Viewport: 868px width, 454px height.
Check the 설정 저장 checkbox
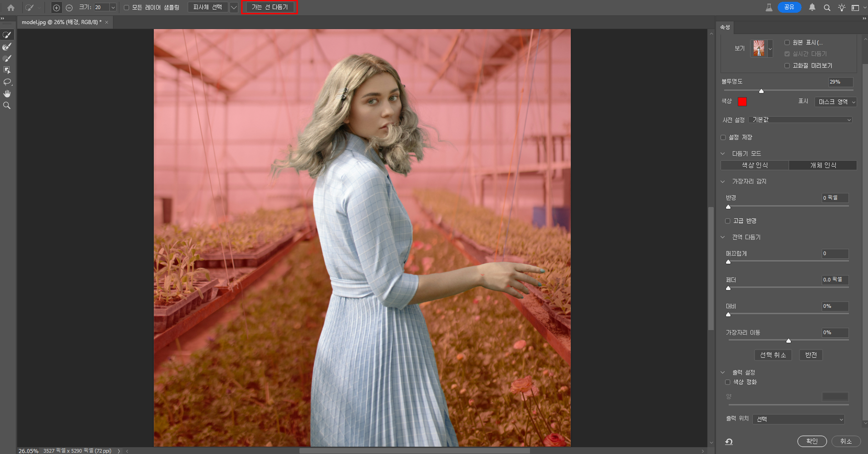click(x=723, y=137)
